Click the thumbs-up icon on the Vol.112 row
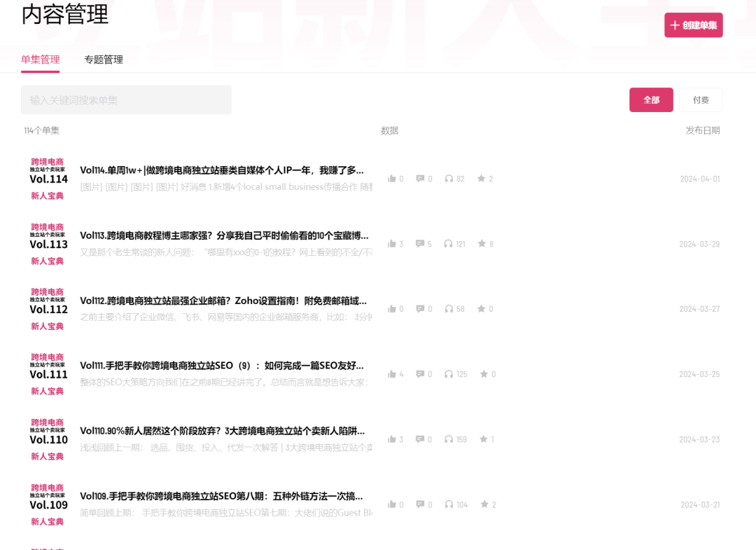This screenshot has width=756, height=550. [x=393, y=308]
